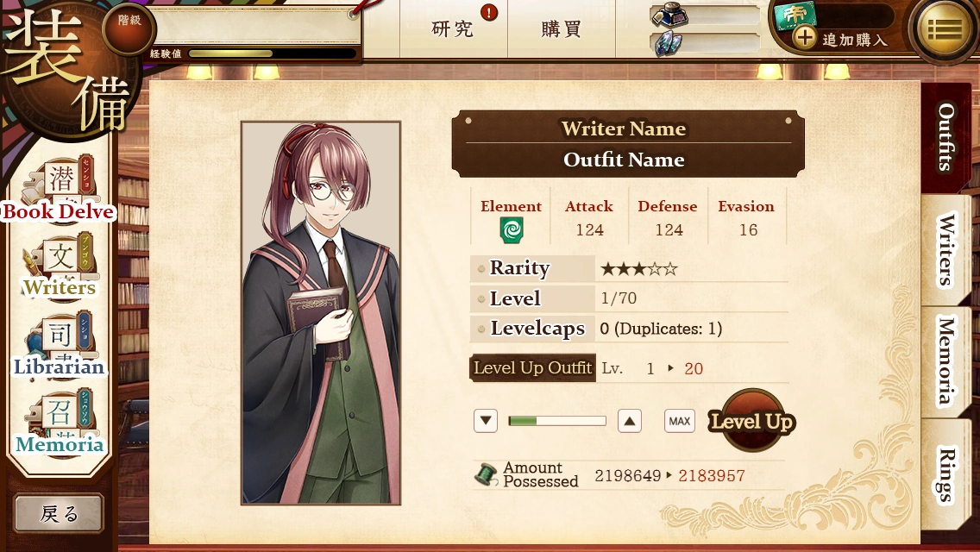The image size is (980, 552).
Task: Open the Librarian sidebar icon
Action: (x=60, y=345)
